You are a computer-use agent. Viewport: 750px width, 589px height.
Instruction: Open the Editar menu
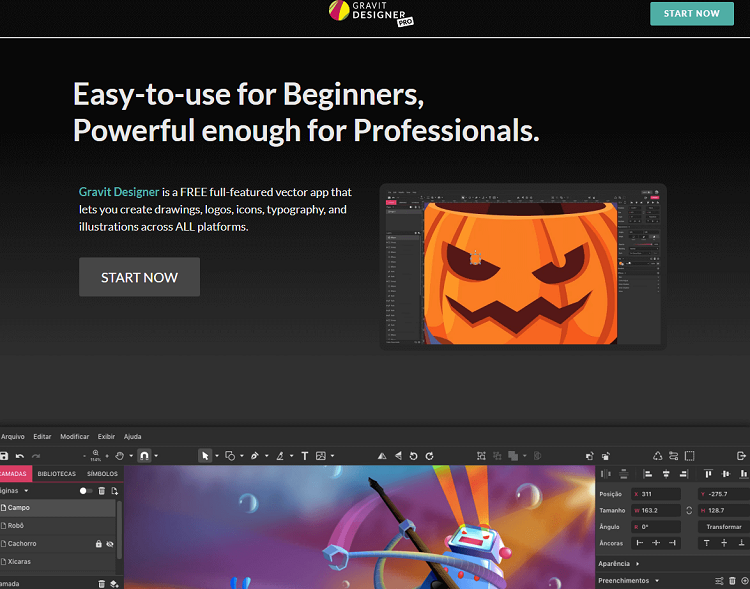click(42, 436)
